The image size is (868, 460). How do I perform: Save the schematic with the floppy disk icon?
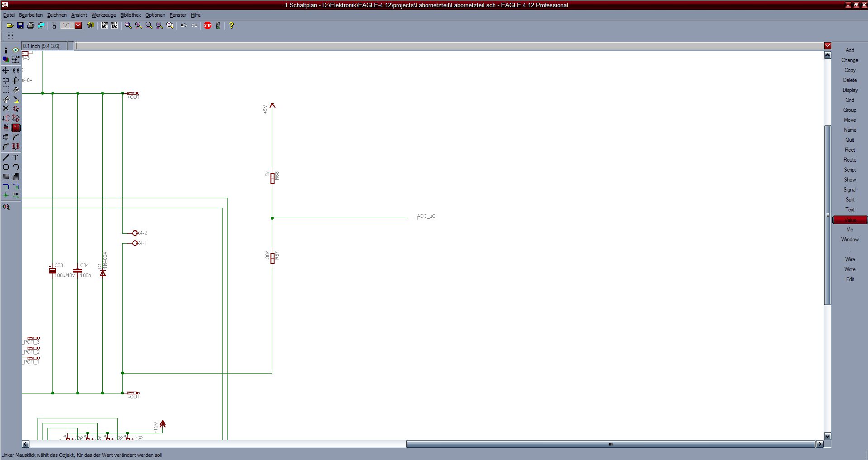click(20, 25)
